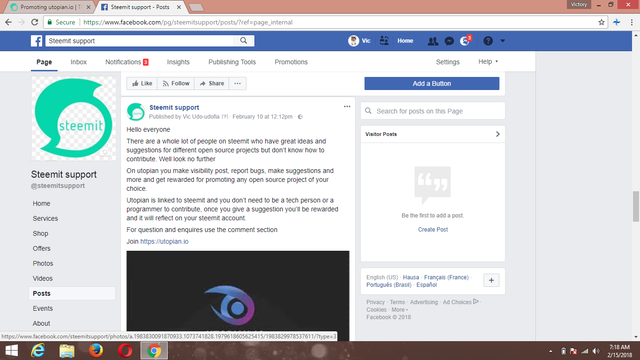This screenshot has height=360, width=640.
Task: Open Privacy footer link
Action: pos(376,302)
